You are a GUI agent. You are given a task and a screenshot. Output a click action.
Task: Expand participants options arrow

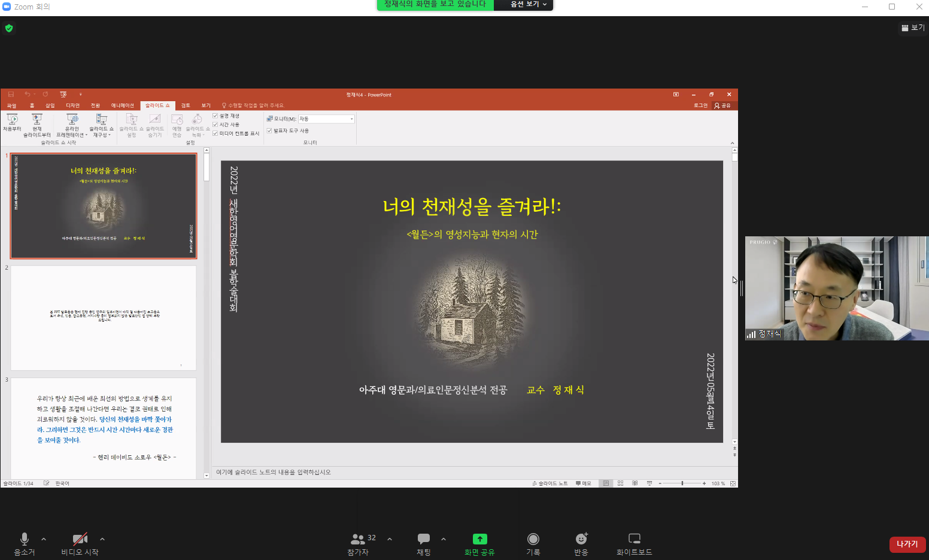[390, 539]
